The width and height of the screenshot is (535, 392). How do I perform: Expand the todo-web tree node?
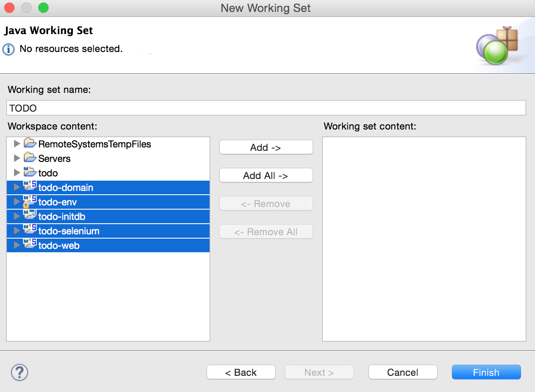[17, 245]
